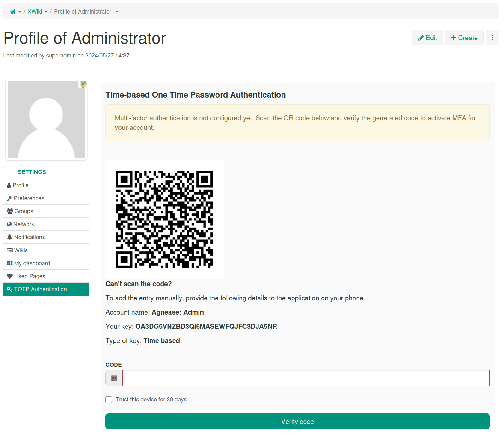Click Profile of Administrator breadcrumb text
The image size is (504, 445).
[83, 12]
